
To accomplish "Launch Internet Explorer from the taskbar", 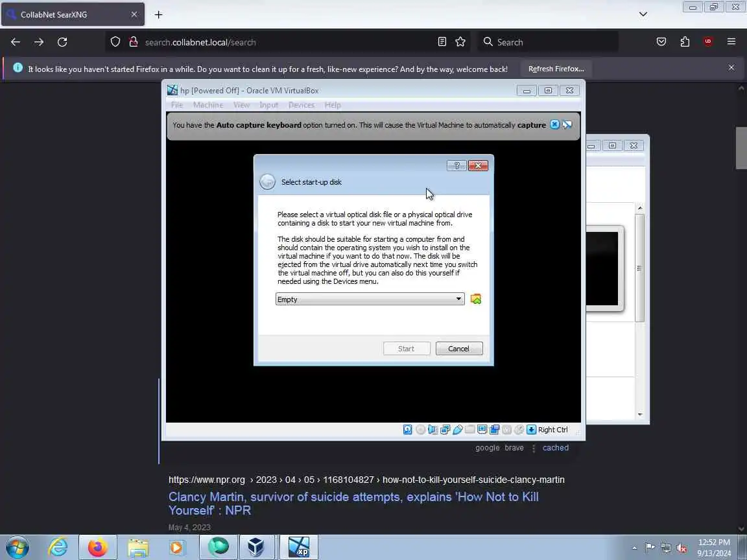I will [58, 547].
